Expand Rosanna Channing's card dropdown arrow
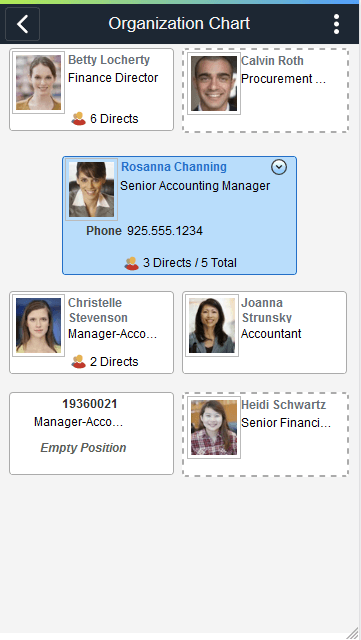The image size is (361, 640). coord(279,167)
